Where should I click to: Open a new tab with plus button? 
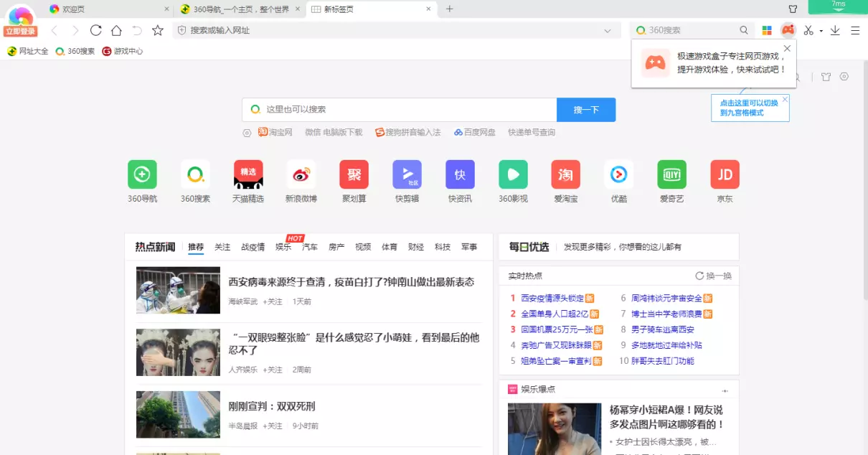450,9
